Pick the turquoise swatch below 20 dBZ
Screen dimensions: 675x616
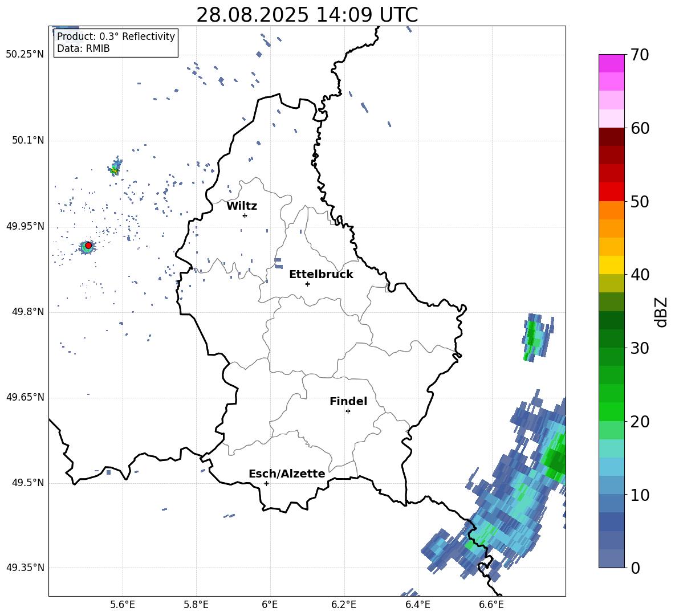(611, 448)
